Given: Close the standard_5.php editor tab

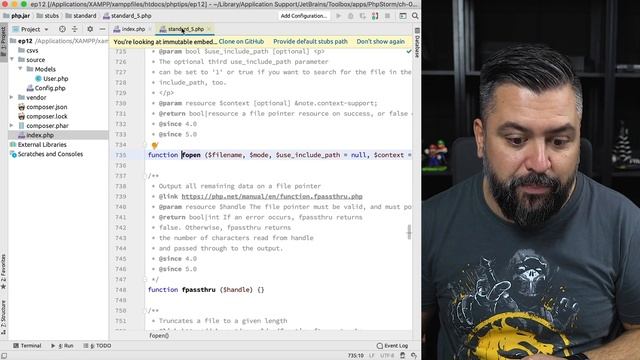Looking at the screenshot, I should tap(209, 29).
